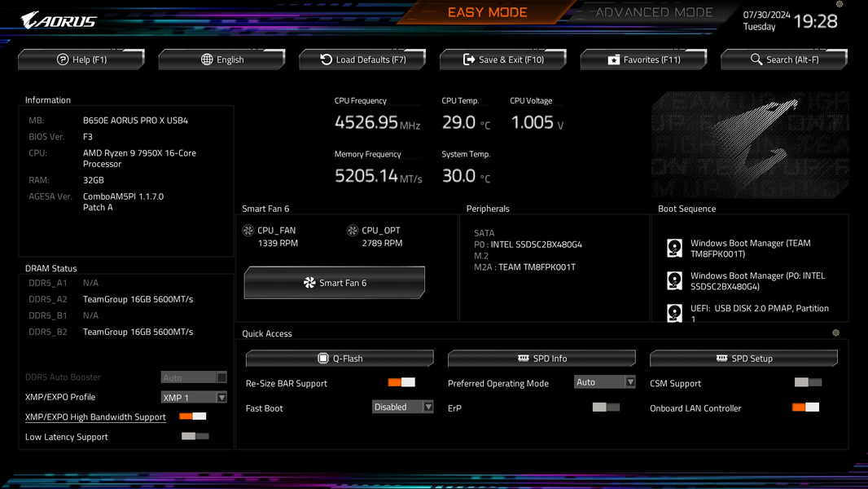The width and height of the screenshot is (868, 489).
Task: Launch Q-Flash utility
Action: pyautogui.click(x=340, y=359)
